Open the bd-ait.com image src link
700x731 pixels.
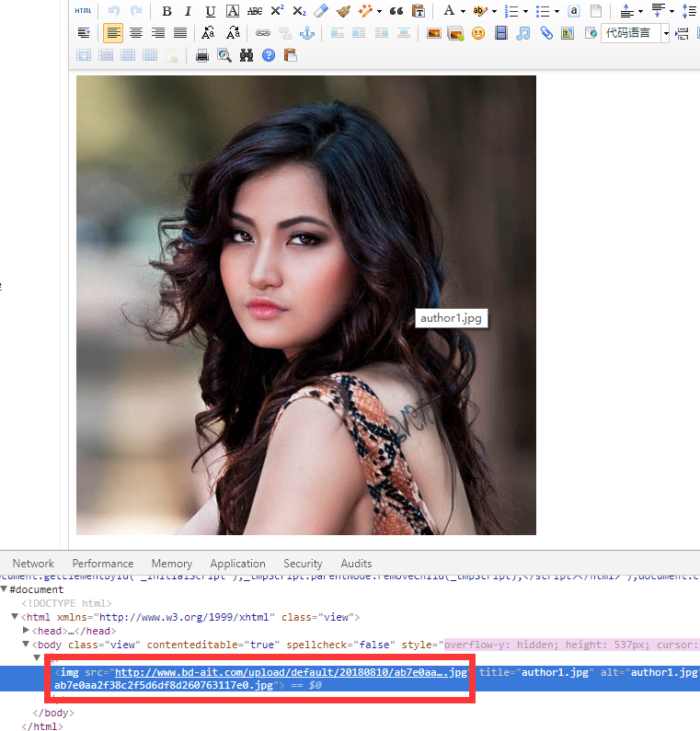pos(291,672)
